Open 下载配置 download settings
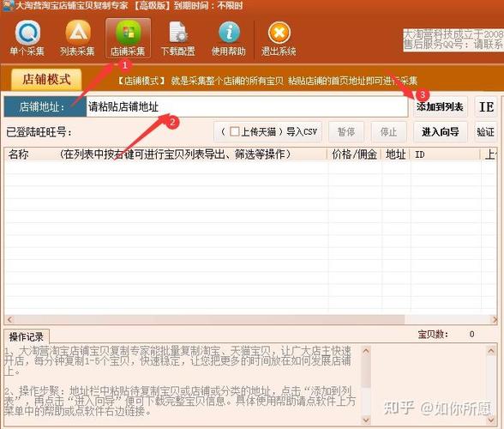 click(178, 38)
